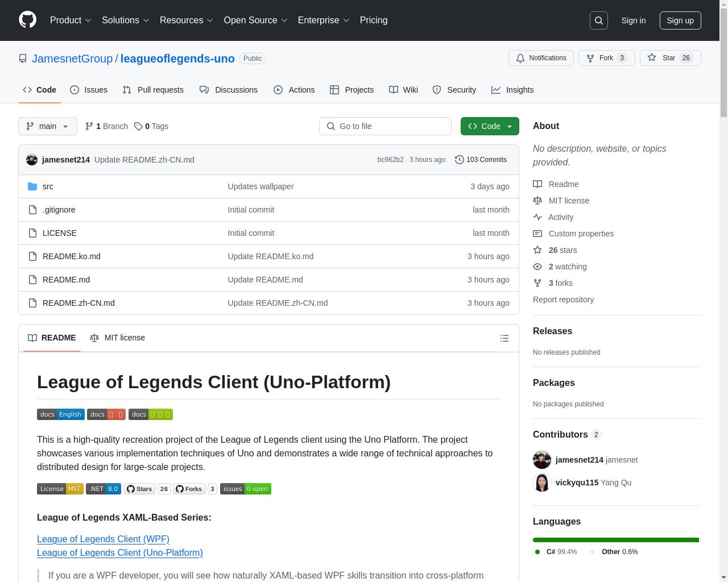This screenshot has width=728, height=582.
Task: Click the C# language bar segment
Action: tap(616, 540)
